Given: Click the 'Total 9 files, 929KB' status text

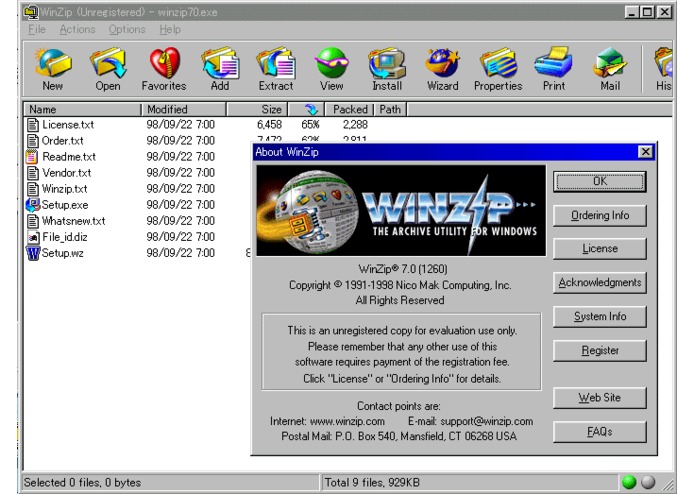Looking at the screenshot, I should click(372, 482).
